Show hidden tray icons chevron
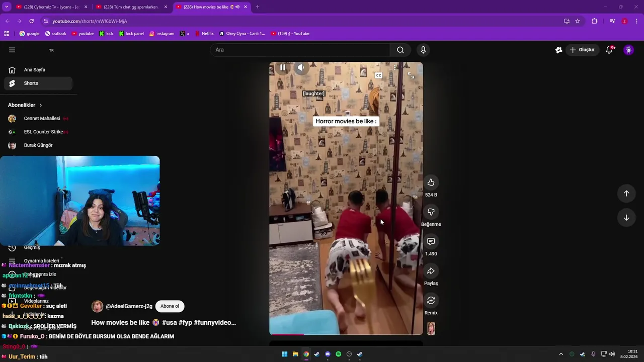This screenshot has width=644, height=362. [x=561, y=354]
